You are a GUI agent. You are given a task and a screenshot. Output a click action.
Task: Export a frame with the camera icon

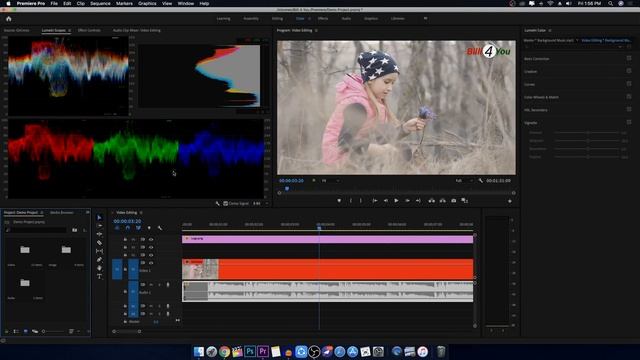[x=453, y=201]
